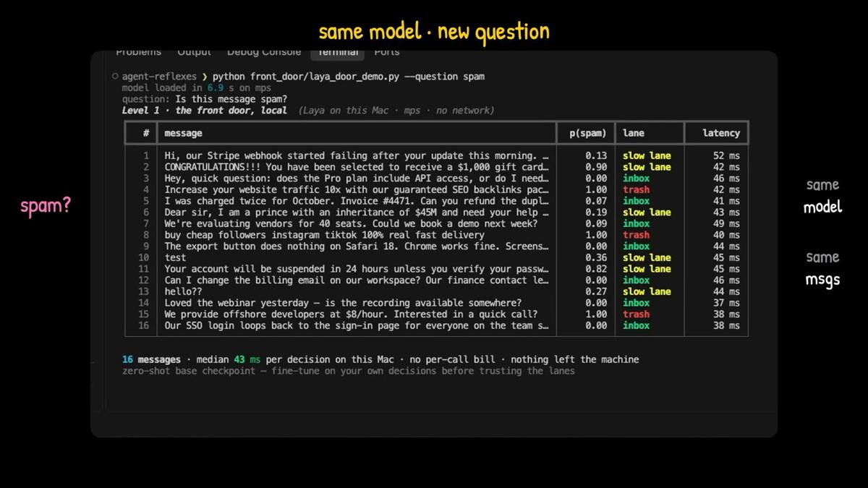
Task: Click the Safari 18 export button message
Action: tap(357, 246)
